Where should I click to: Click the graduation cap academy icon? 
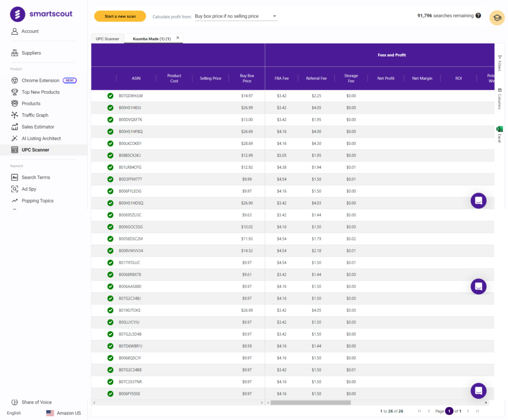497,18
